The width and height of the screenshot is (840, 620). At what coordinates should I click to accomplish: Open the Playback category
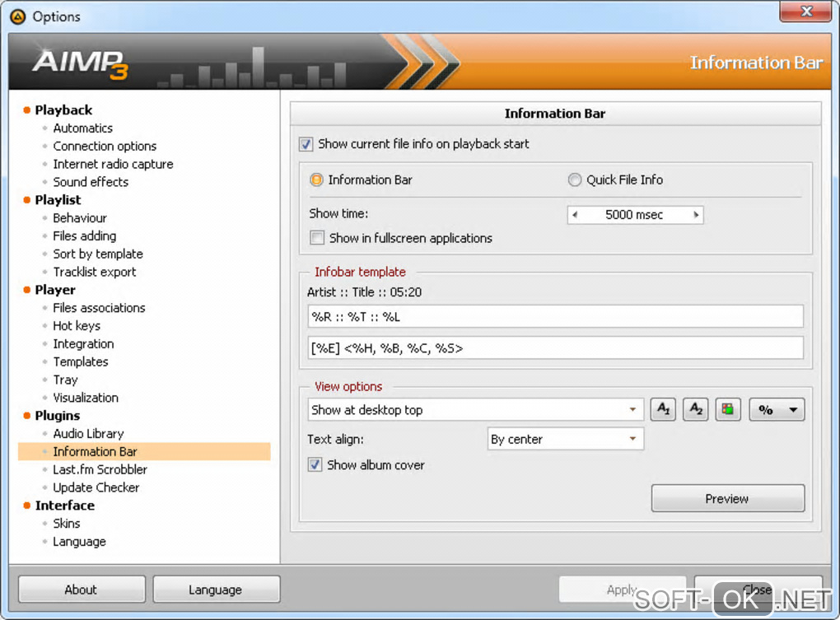point(63,110)
